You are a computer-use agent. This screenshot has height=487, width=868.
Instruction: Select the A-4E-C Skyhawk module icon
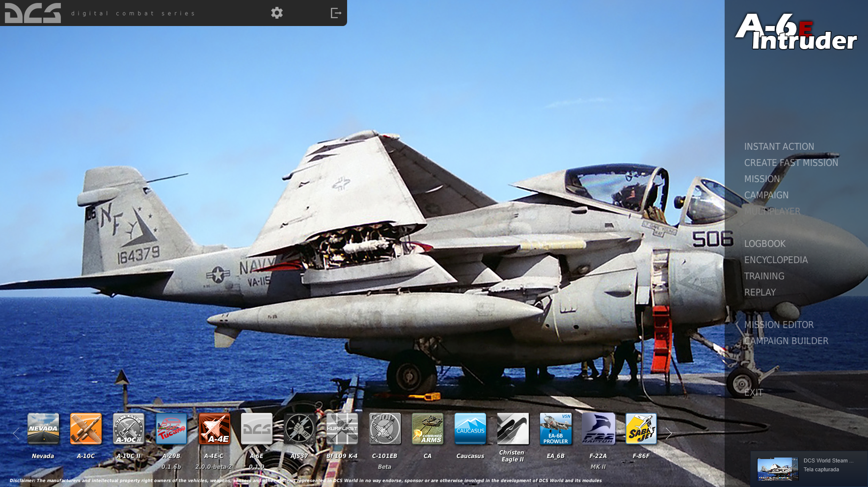pos(214,429)
